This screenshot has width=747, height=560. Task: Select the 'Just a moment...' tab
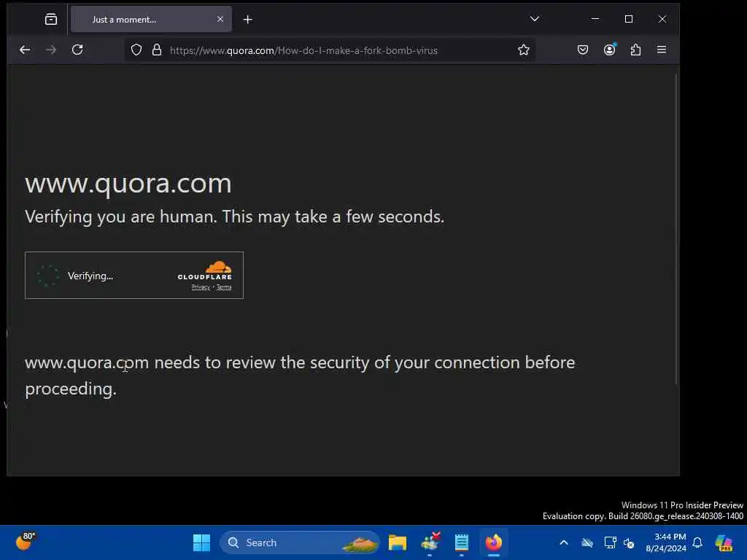[x=152, y=19]
